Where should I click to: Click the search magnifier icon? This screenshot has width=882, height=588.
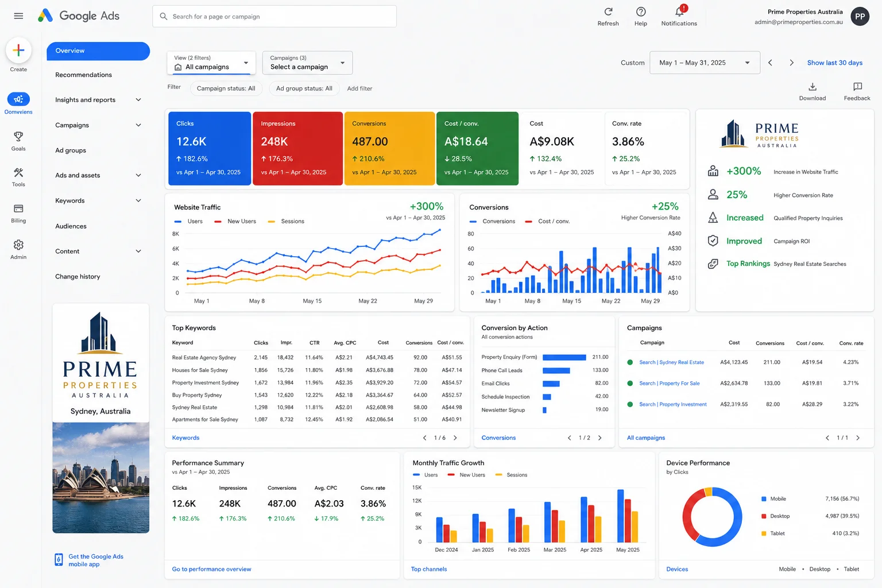(x=163, y=17)
